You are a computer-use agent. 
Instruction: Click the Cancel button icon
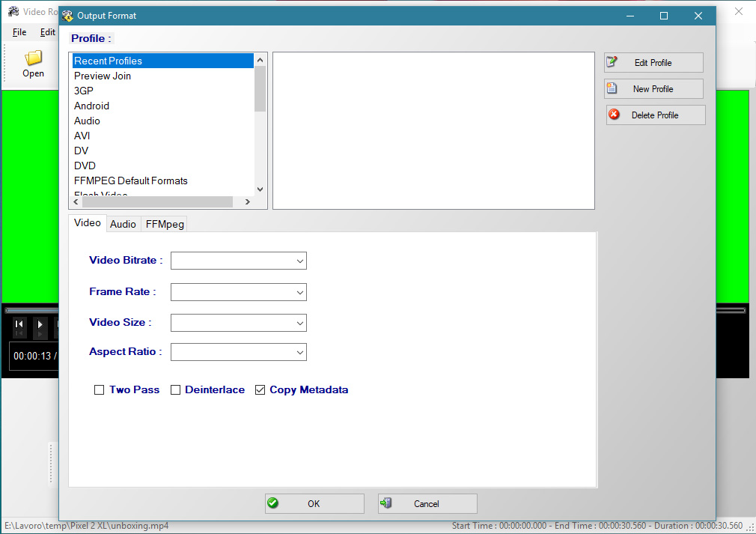pos(386,503)
